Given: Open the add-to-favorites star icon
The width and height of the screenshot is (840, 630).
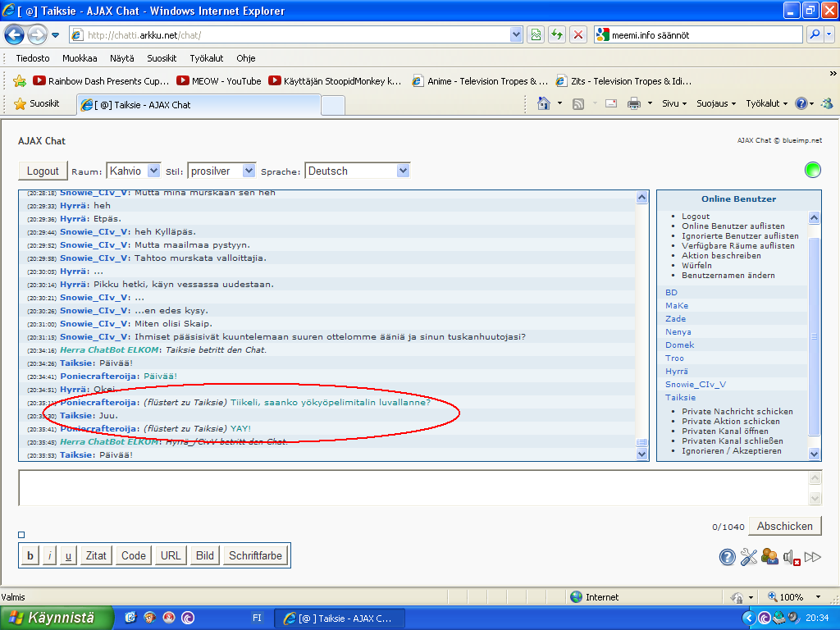Looking at the screenshot, I should (x=20, y=81).
